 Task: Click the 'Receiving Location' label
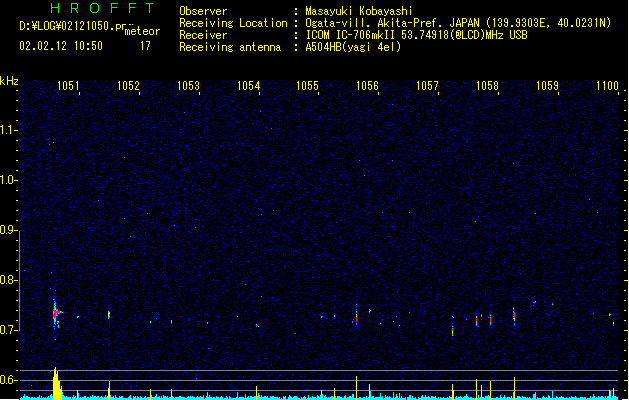[x=233, y=23]
